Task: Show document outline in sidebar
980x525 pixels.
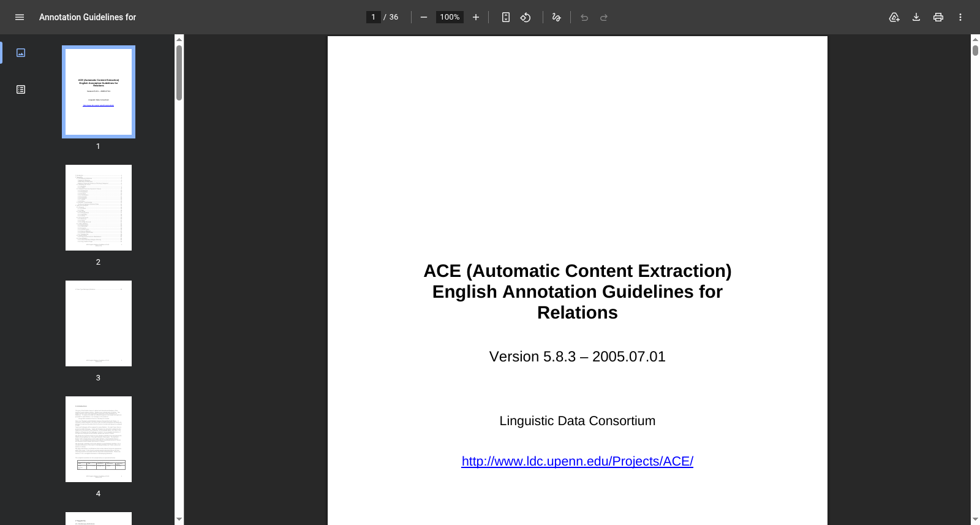Action: point(21,89)
